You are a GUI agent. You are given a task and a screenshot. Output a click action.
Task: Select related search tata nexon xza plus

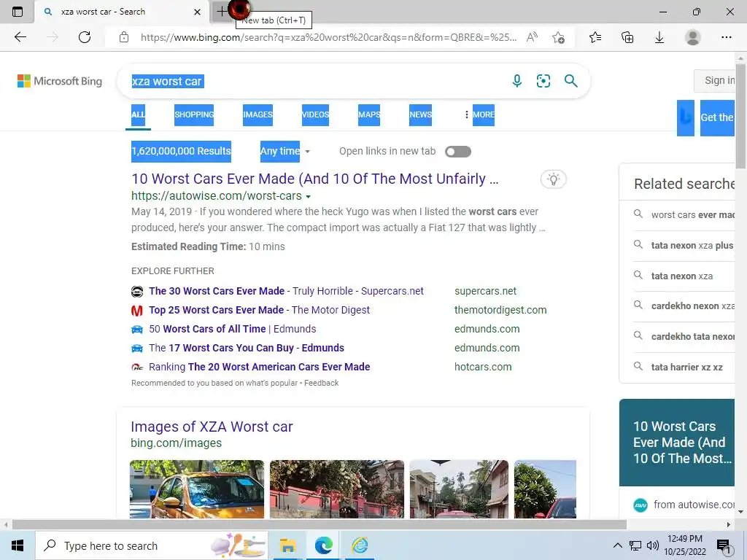pos(692,246)
